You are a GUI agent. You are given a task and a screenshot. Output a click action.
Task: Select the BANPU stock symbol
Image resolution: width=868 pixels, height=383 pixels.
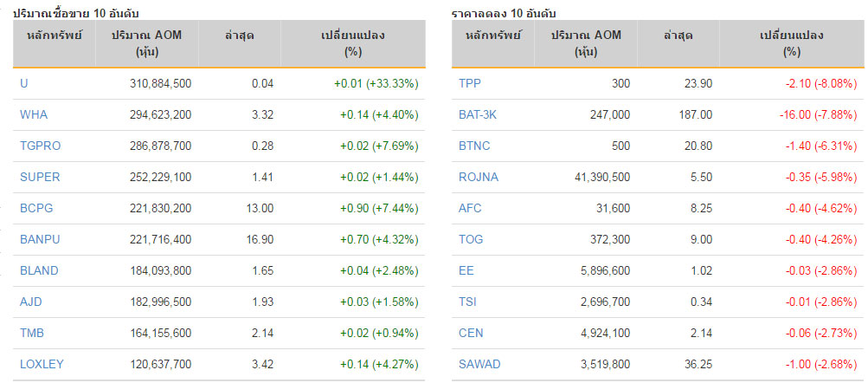click(40, 239)
